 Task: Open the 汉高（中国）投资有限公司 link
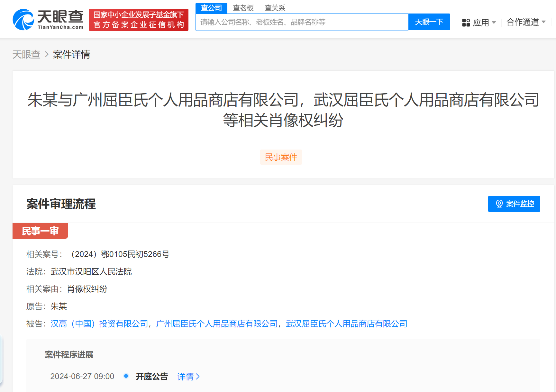(99, 324)
